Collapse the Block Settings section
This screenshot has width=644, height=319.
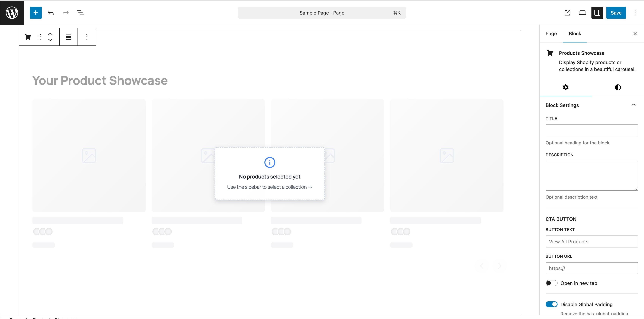[x=634, y=105]
